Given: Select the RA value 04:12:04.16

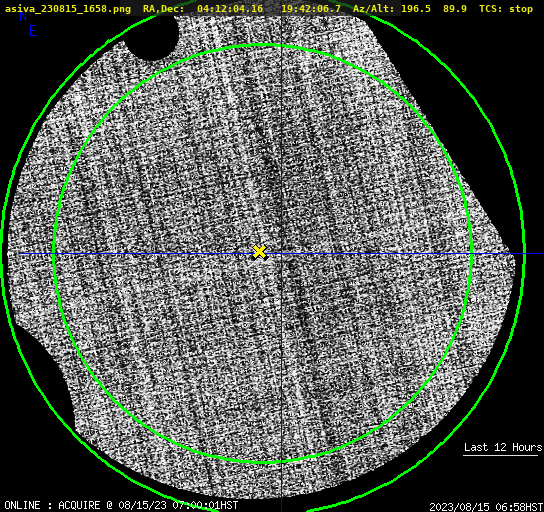Looking at the screenshot, I should pos(230,9).
